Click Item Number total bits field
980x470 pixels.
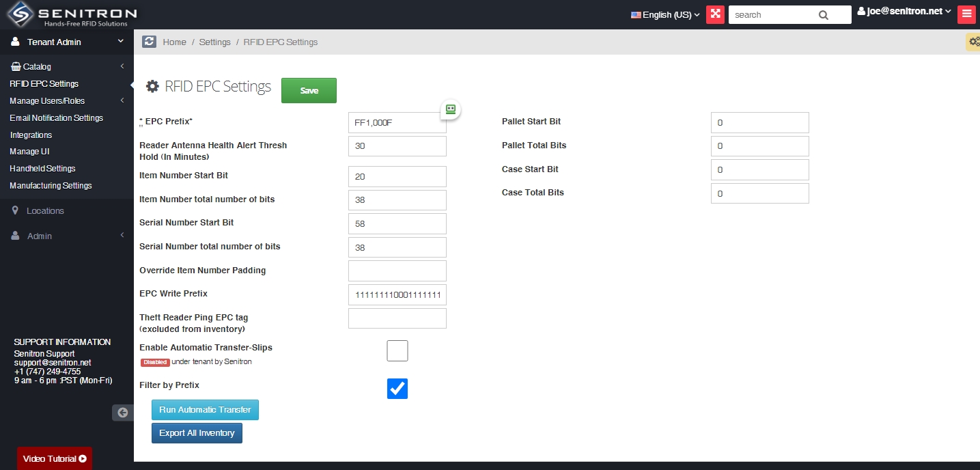click(397, 200)
